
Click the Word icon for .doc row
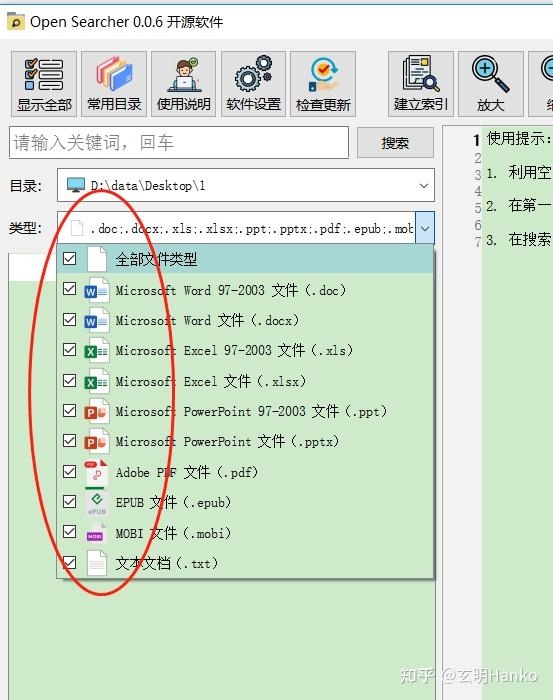pos(96,291)
